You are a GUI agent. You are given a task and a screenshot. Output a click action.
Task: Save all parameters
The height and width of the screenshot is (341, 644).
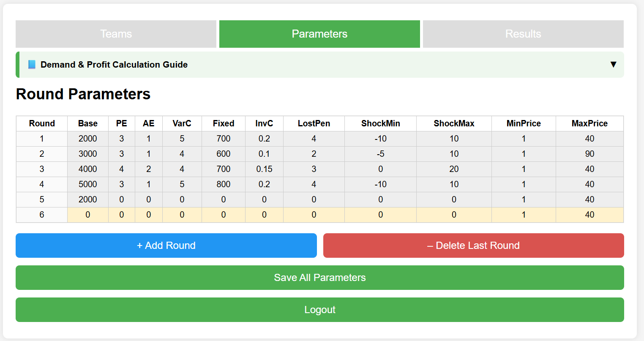click(319, 278)
